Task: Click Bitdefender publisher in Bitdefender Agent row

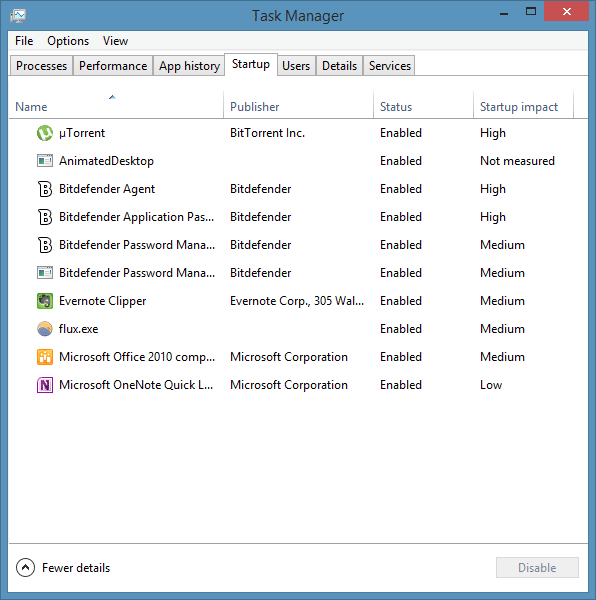Action: pos(261,189)
